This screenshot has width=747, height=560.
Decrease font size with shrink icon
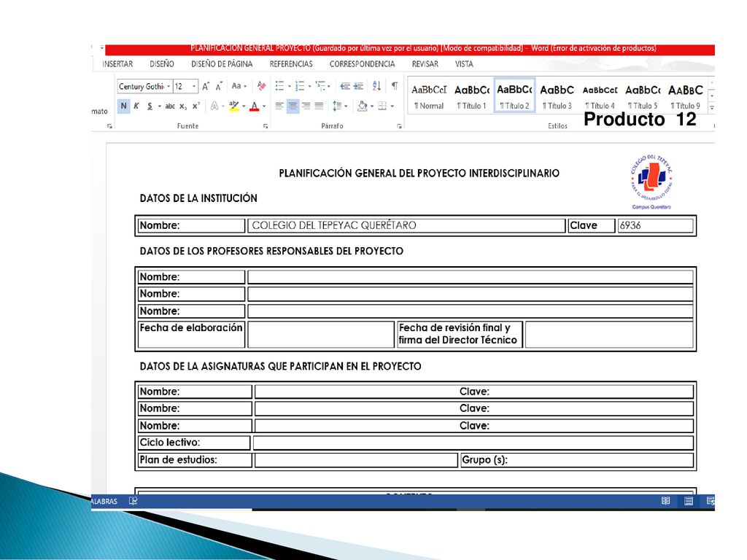(219, 86)
